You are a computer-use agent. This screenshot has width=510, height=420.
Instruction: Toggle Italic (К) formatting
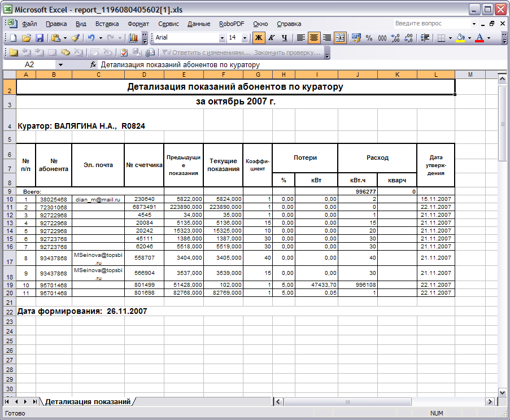pos(272,38)
